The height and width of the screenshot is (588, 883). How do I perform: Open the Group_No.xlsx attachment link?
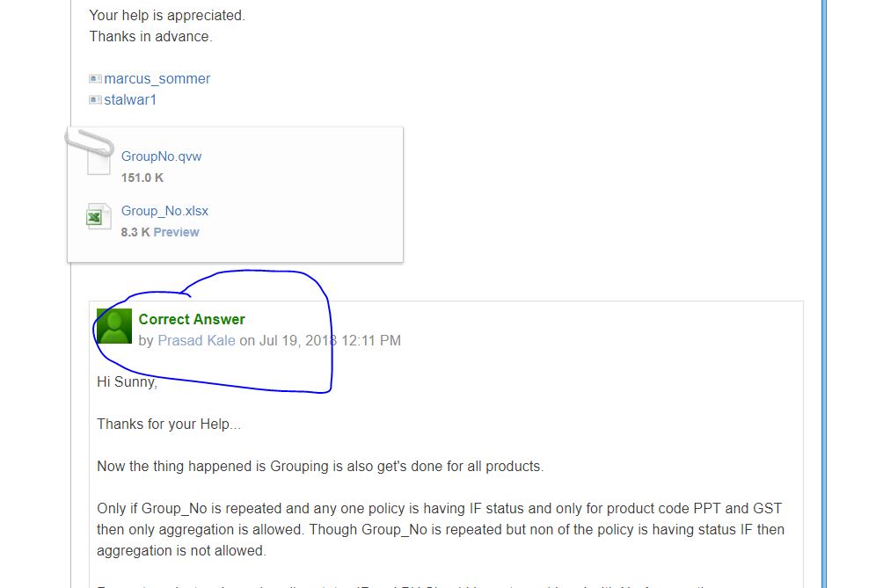coord(164,211)
